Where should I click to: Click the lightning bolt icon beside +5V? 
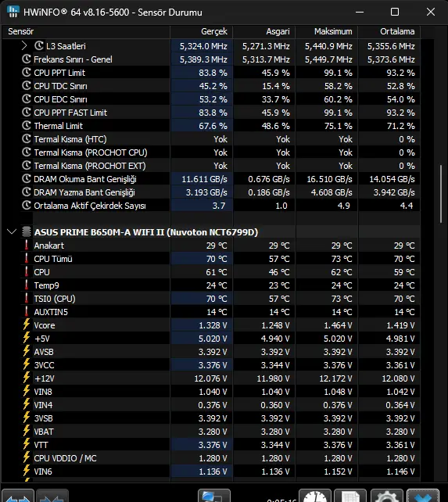tap(27, 338)
